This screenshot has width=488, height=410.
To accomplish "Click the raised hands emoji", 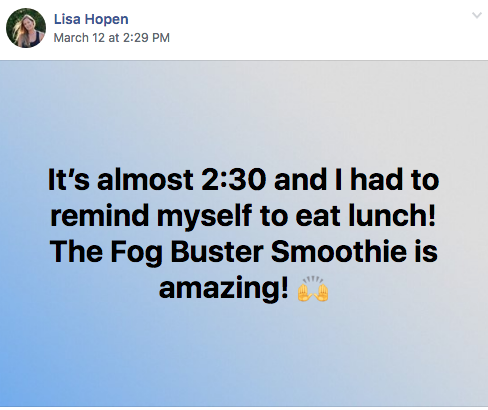I will click(x=313, y=289).
